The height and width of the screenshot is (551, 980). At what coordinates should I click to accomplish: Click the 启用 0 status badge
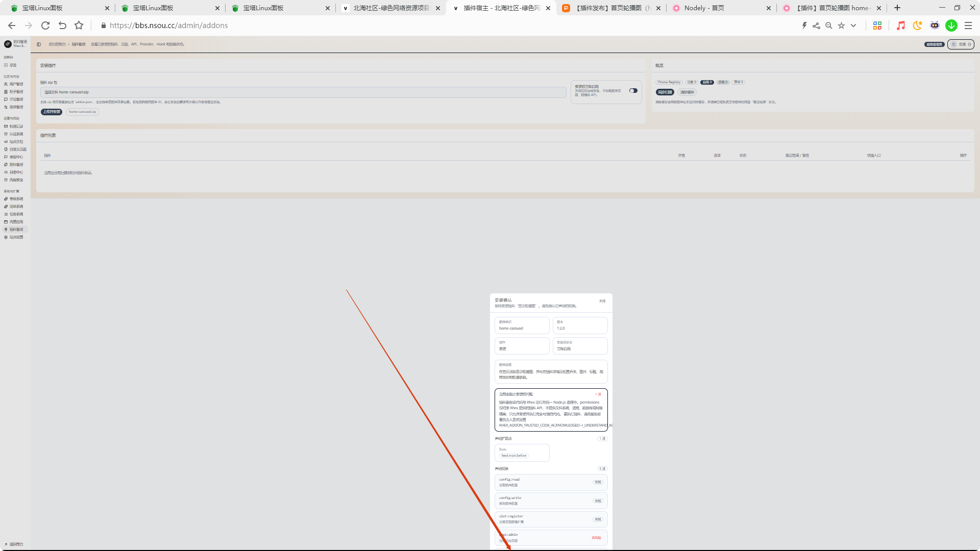[707, 82]
